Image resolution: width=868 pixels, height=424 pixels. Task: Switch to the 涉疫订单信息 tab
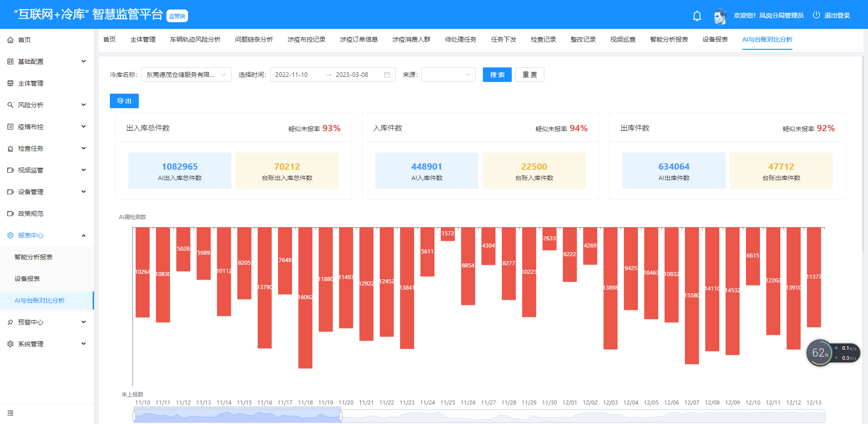(x=359, y=39)
